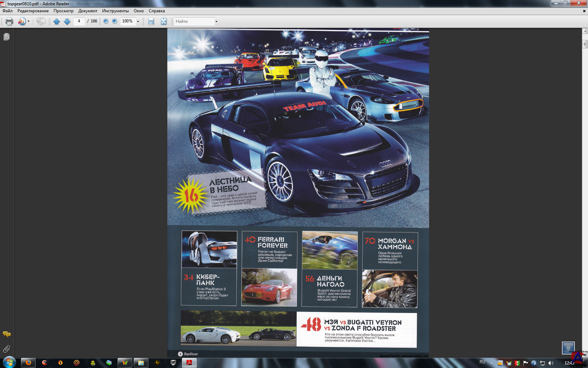Click the orange-green butterfly icon in the taskbar
The height and width of the screenshot is (368, 588).
click(125, 363)
